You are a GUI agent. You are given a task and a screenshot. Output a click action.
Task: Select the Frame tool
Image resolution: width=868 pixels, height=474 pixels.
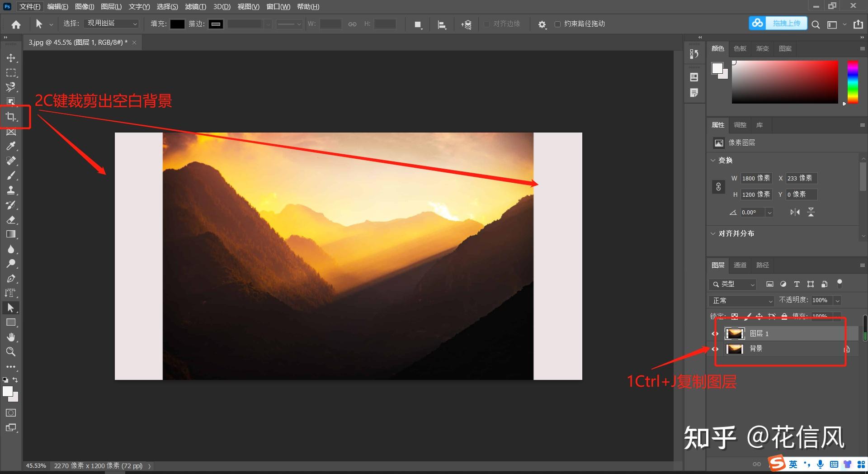tap(11, 132)
